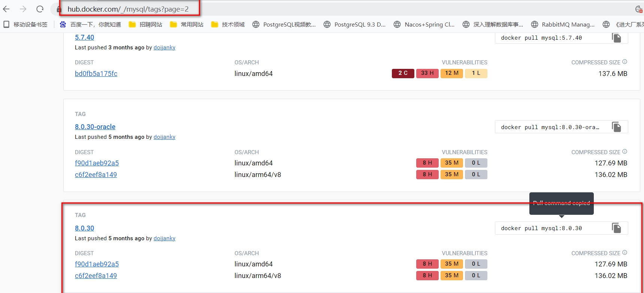Click linux/amd64 text in the 5.7.40 row
The height and width of the screenshot is (293, 644).
pyautogui.click(x=254, y=74)
